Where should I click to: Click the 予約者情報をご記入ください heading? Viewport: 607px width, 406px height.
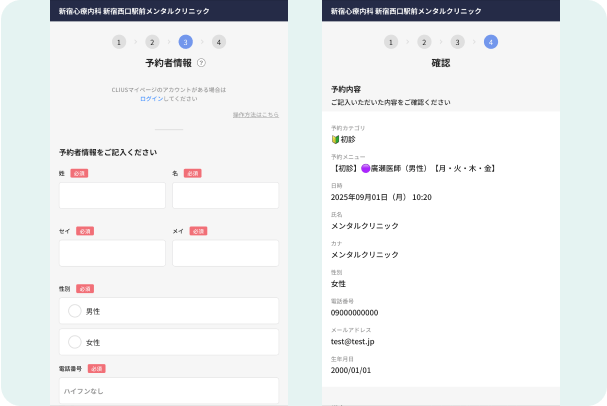pyautogui.click(x=108, y=152)
